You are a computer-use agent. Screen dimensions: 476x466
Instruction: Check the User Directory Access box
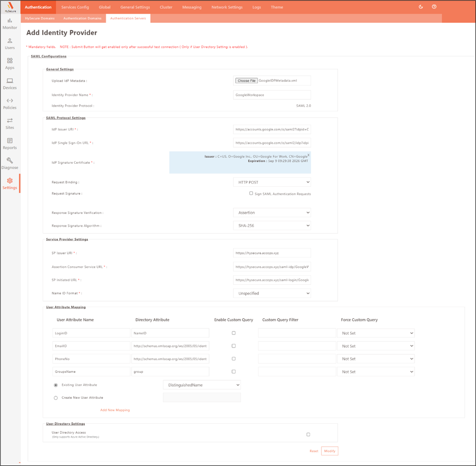(308, 434)
